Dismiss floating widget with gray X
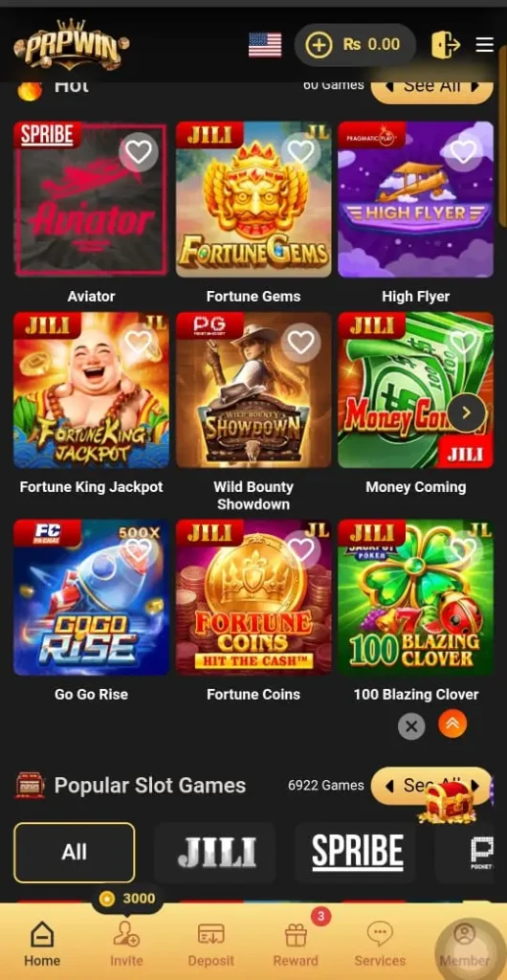Viewport: 507px width, 980px height. (x=411, y=726)
